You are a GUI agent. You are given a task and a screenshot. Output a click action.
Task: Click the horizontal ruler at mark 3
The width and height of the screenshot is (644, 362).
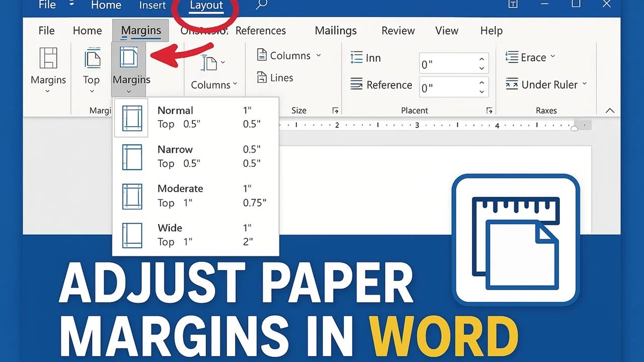tap(417, 125)
